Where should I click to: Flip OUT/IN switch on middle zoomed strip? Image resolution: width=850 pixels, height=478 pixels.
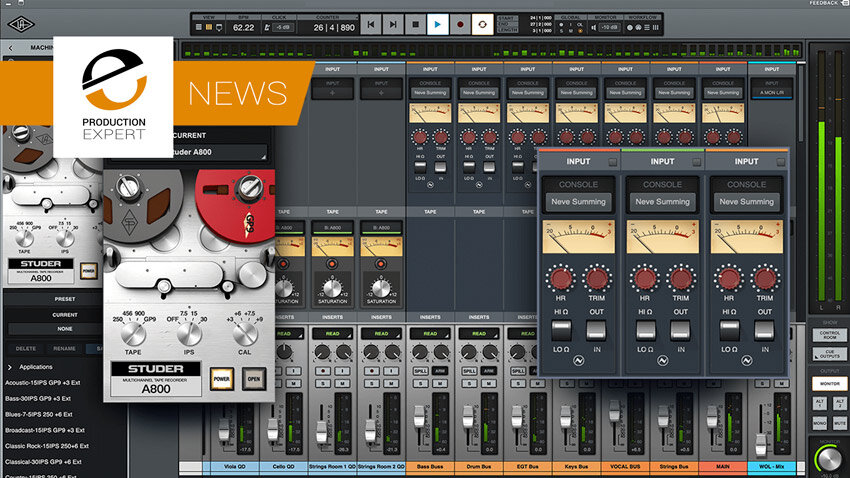coord(680,330)
